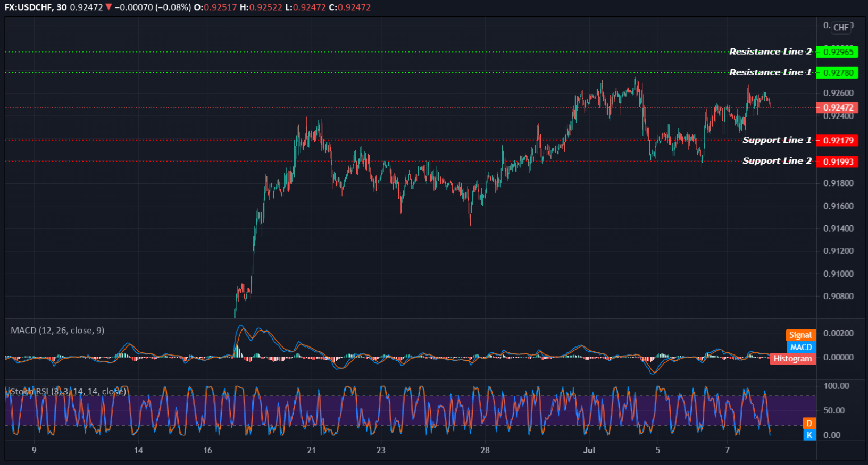Click the 0.92179 red price tag
The height and width of the screenshot is (465, 868).
click(838, 140)
